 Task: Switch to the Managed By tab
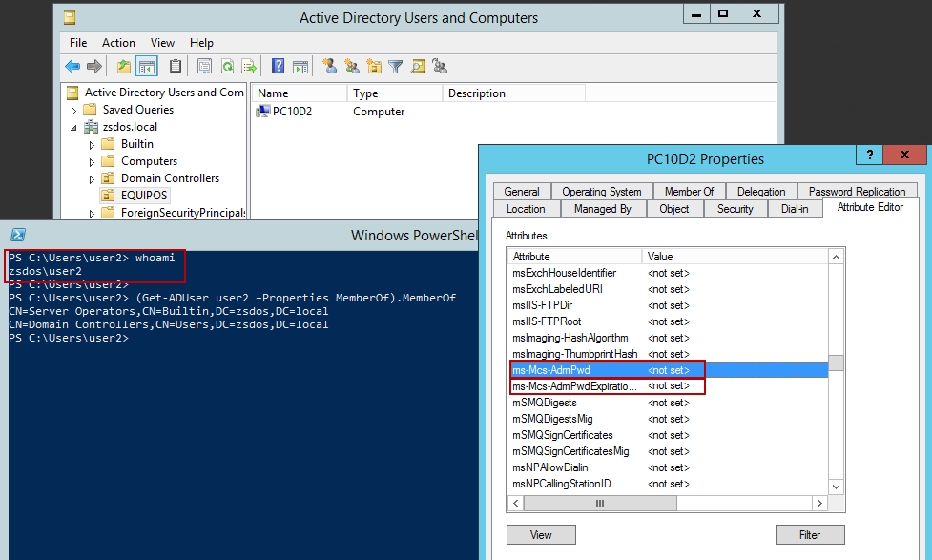pos(603,209)
